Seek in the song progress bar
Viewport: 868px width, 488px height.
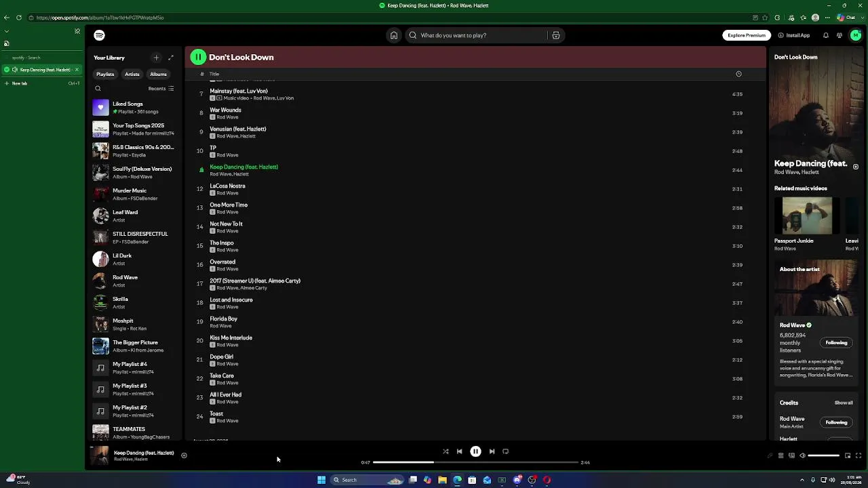click(x=475, y=462)
